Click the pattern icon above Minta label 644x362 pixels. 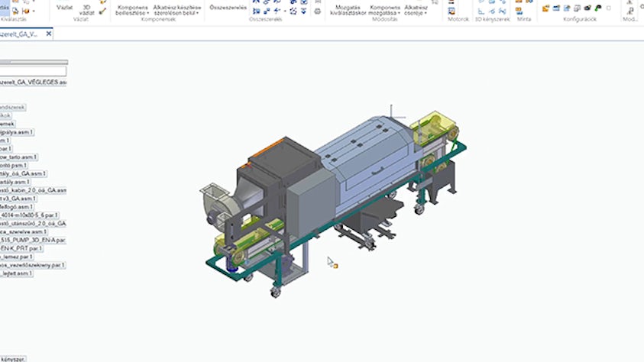coord(519,10)
